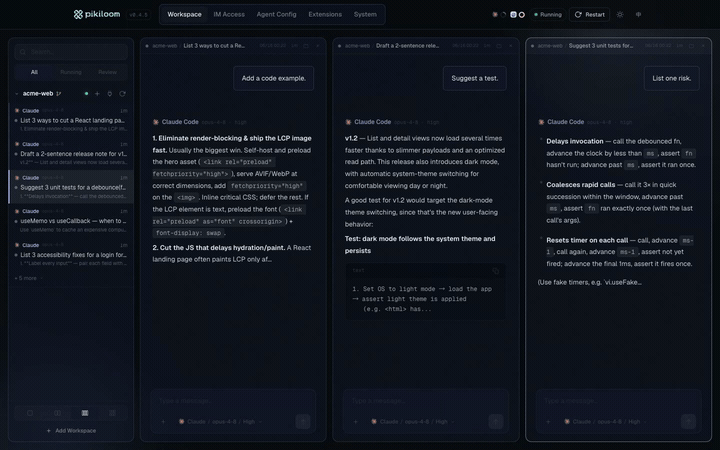Screen dimensions: 720x450
Task: Click the pikiloom logo icon
Action: coord(78,15)
